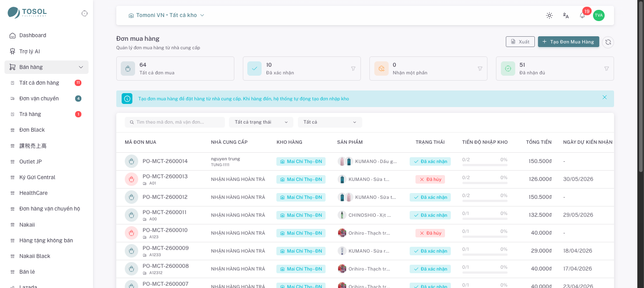Open the Tomoni VN warehouse selector dropdown
This screenshot has width=644, height=288.
pyautogui.click(x=166, y=15)
